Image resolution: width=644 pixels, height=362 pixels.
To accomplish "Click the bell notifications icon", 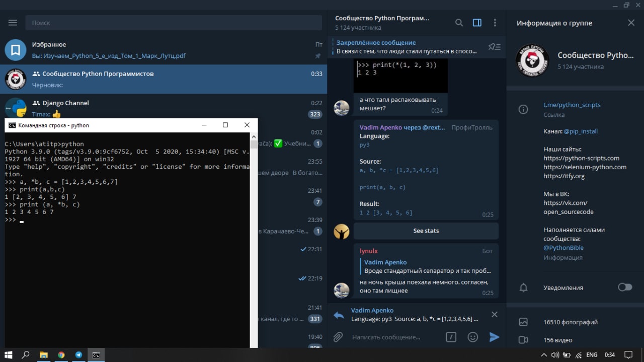I will tap(523, 287).
